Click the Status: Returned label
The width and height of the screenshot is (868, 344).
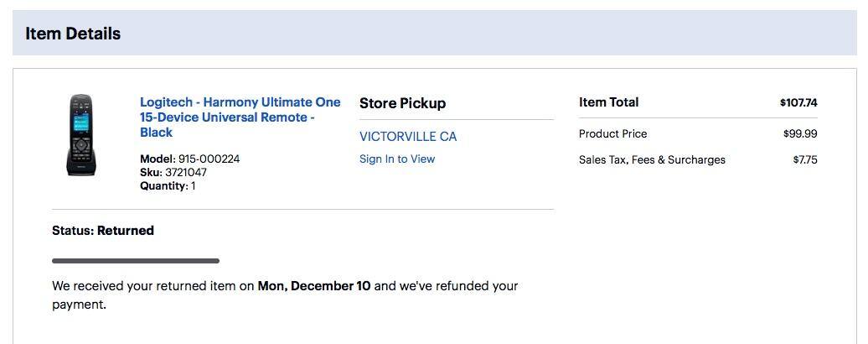point(103,231)
